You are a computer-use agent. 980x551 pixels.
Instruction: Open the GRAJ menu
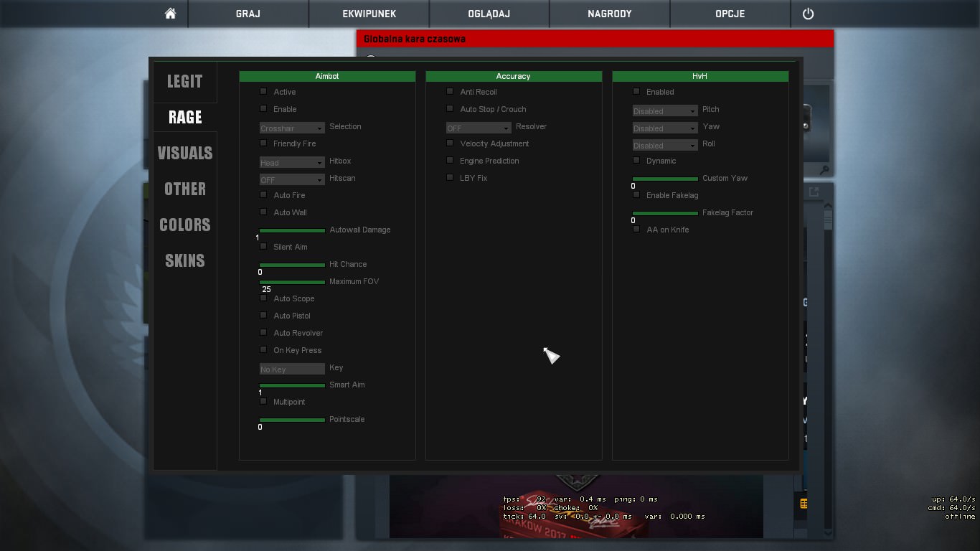(248, 14)
